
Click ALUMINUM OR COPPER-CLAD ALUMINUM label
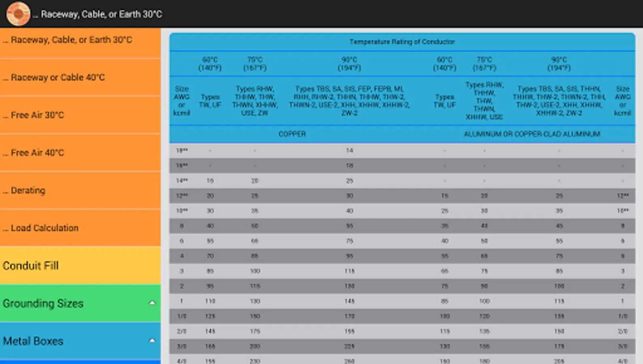[x=532, y=134]
